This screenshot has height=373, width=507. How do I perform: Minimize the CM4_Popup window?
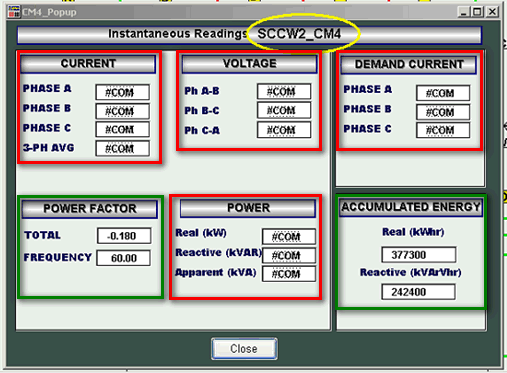[x=464, y=12]
